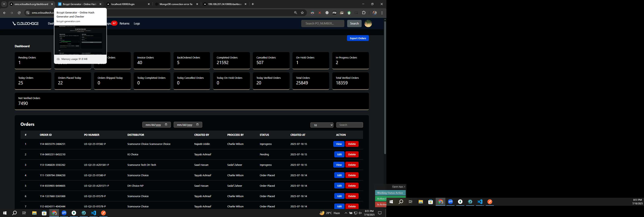The height and width of the screenshot is (217, 644).
Task: Open Microsoft Store on the second-screen taskbar
Action: tap(430, 202)
